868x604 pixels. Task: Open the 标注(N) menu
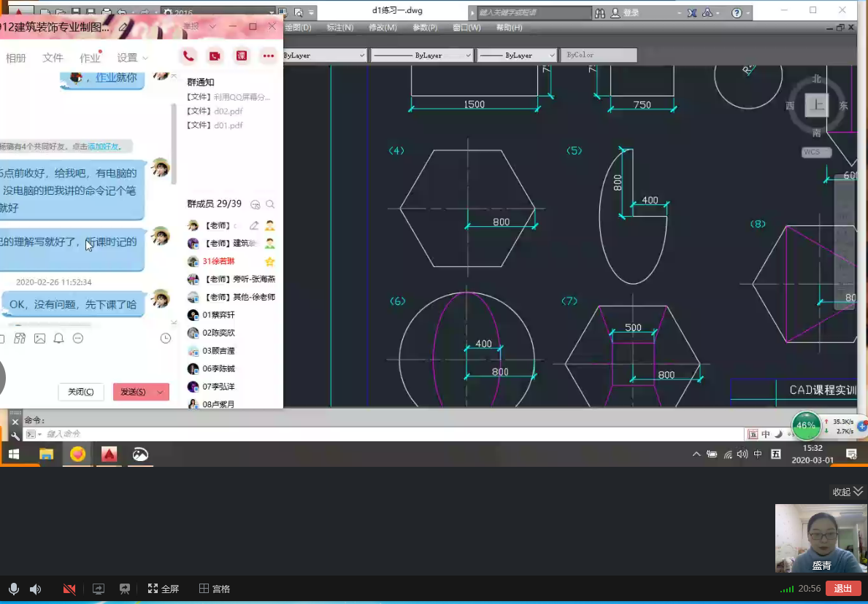pyautogui.click(x=339, y=28)
